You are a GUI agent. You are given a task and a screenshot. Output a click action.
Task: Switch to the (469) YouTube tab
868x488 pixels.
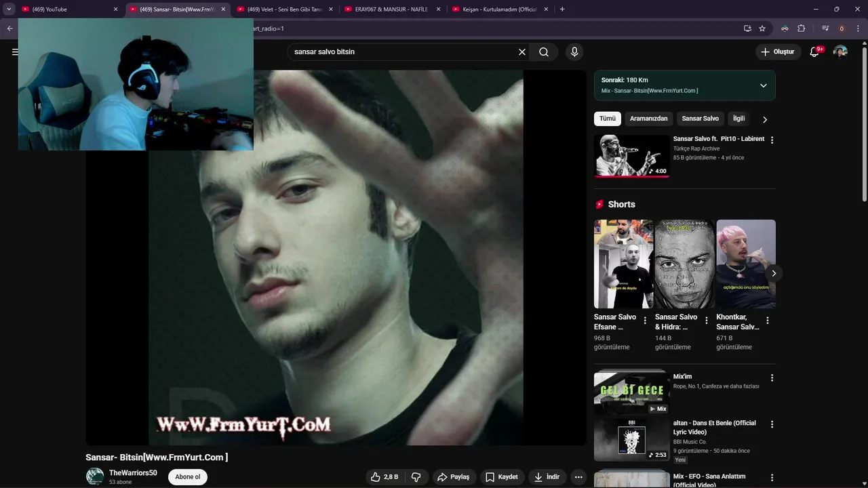71,9
